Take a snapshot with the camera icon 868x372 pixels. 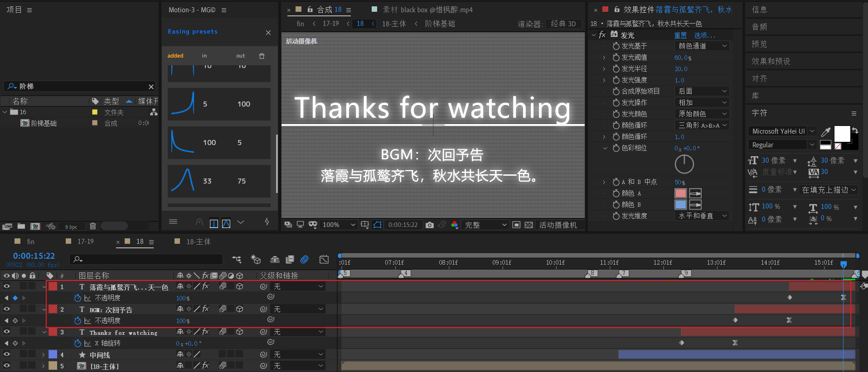pos(430,225)
